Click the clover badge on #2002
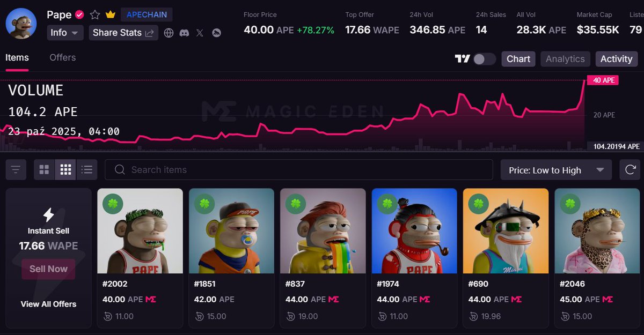Viewport: 644px width, 335px height. pyautogui.click(x=113, y=204)
